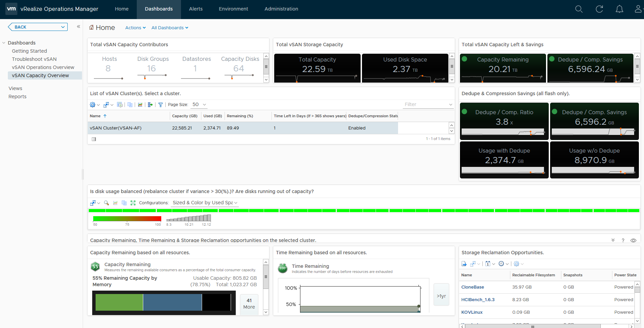The height and width of the screenshot is (328, 644).
Task: Open the CloneBase link
Action: tap(473, 287)
